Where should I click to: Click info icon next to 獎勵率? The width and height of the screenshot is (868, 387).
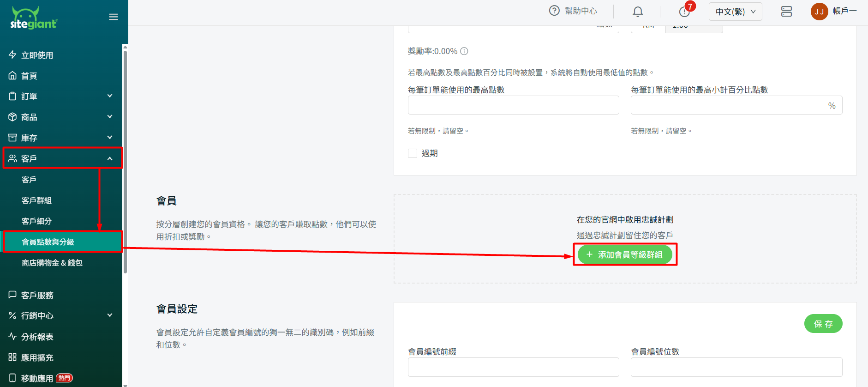pos(464,51)
